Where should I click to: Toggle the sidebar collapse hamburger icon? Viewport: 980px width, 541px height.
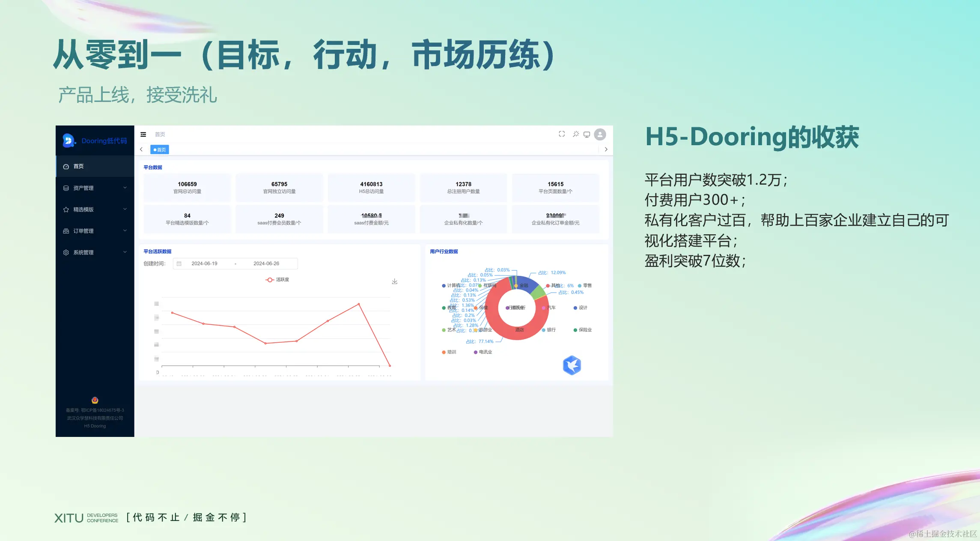[x=143, y=135]
